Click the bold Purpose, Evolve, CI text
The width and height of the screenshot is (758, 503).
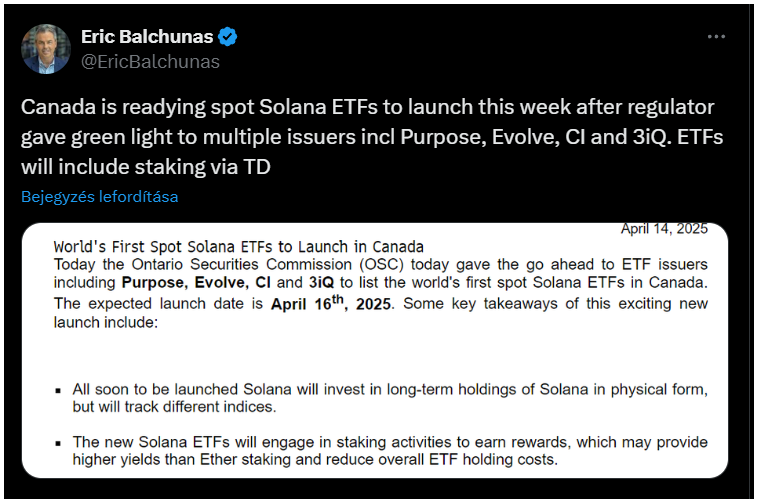pyautogui.click(x=196, y=282)
